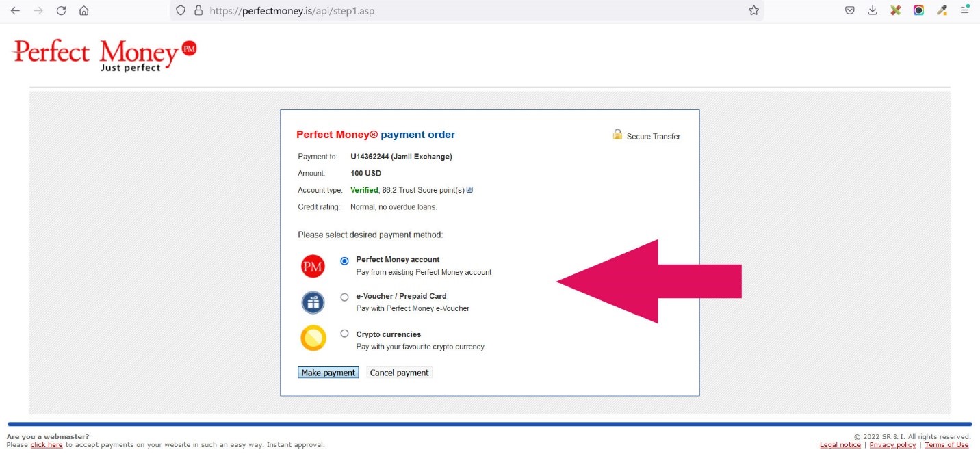Image resolution: width=980 pixels, height=467 pixels.
Task: Click the eyedropper extension icon
Action: coord(942,10)
